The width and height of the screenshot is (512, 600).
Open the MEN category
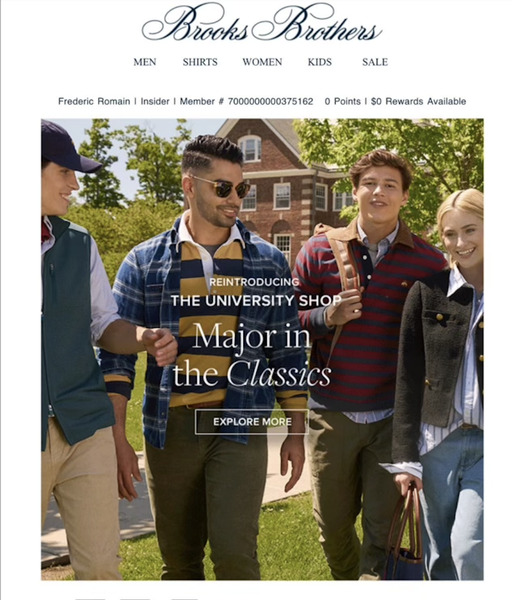[x=145, y=62]
